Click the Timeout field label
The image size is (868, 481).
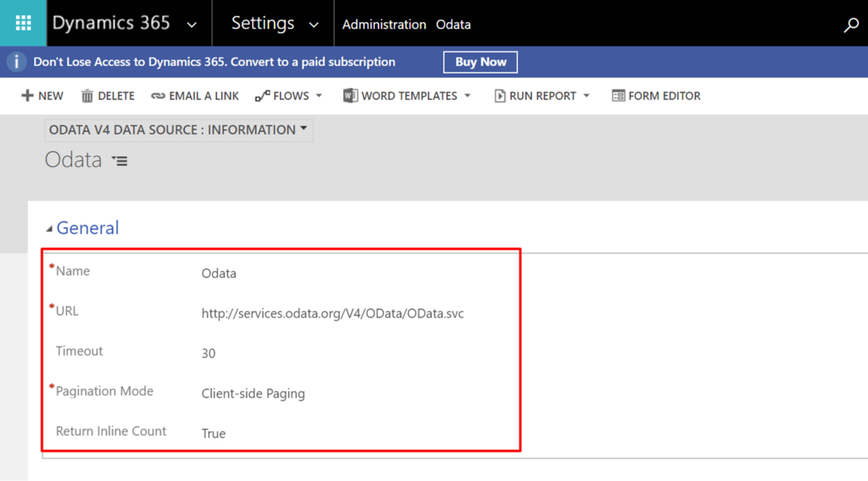[x=79, y=351]
